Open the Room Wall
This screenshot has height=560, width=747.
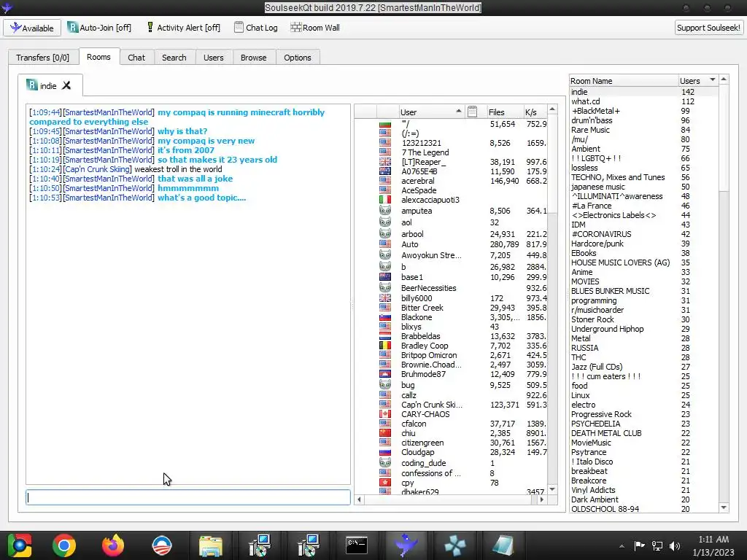315,28
